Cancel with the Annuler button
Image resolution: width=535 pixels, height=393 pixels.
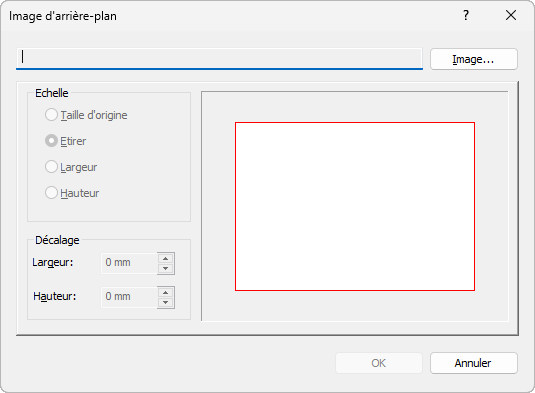[474, 363]
